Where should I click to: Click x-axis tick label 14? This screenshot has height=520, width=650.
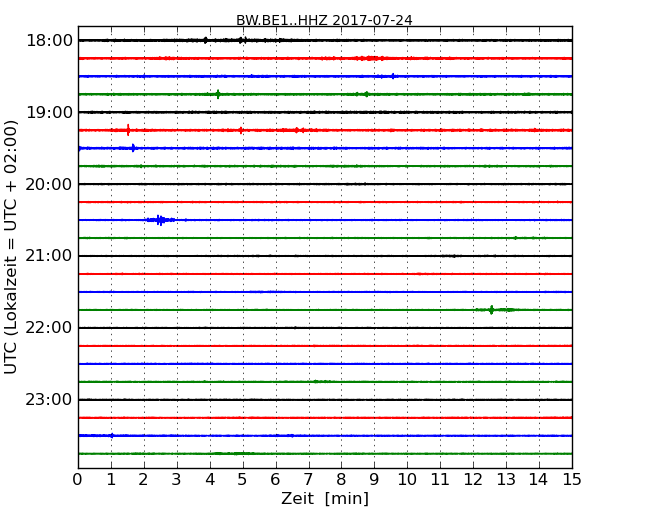(x=539, y=480)
